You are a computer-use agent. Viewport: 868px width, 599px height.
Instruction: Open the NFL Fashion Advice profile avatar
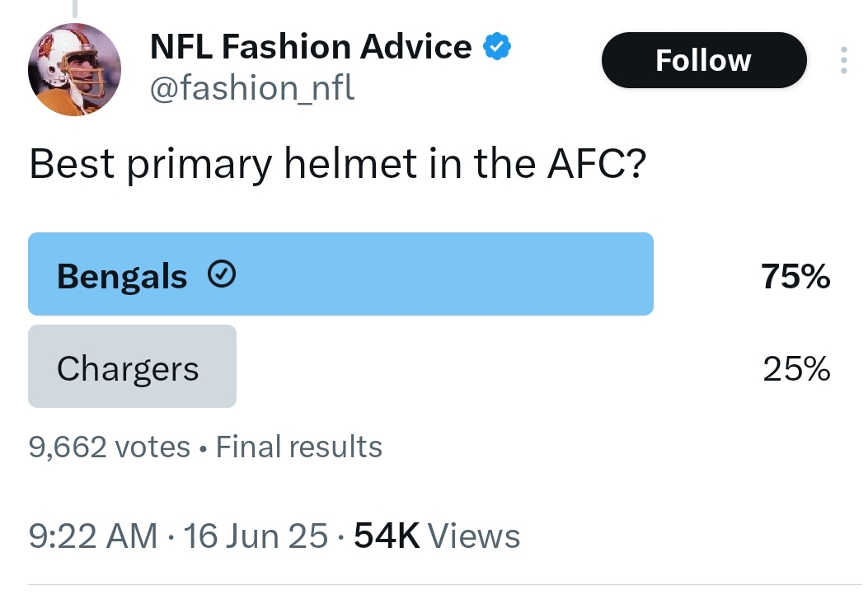tap(75, 69)
